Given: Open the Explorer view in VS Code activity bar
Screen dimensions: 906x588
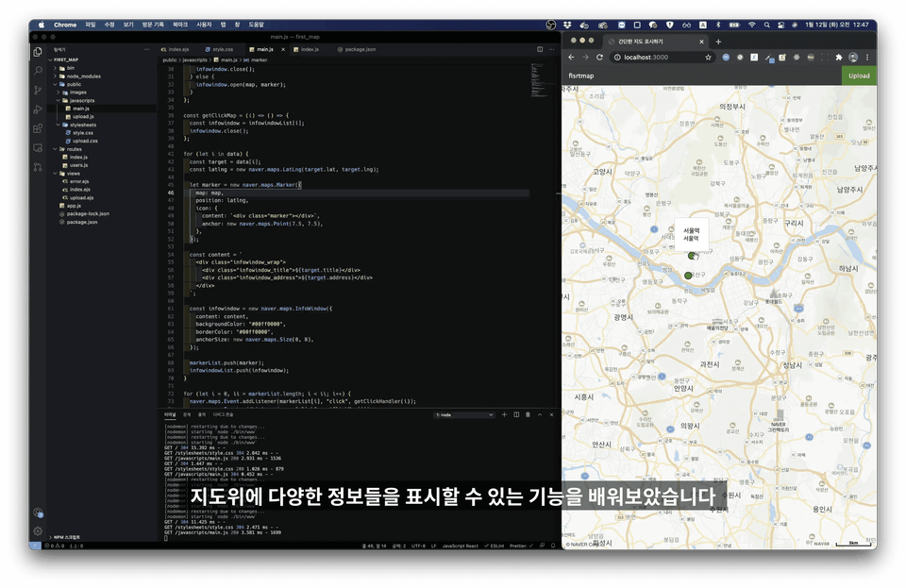Looking at the screenshot, I should 38,52.
